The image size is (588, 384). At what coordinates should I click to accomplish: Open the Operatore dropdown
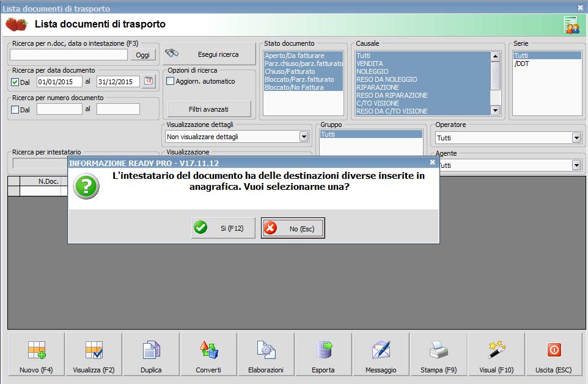tap(577, 138)
